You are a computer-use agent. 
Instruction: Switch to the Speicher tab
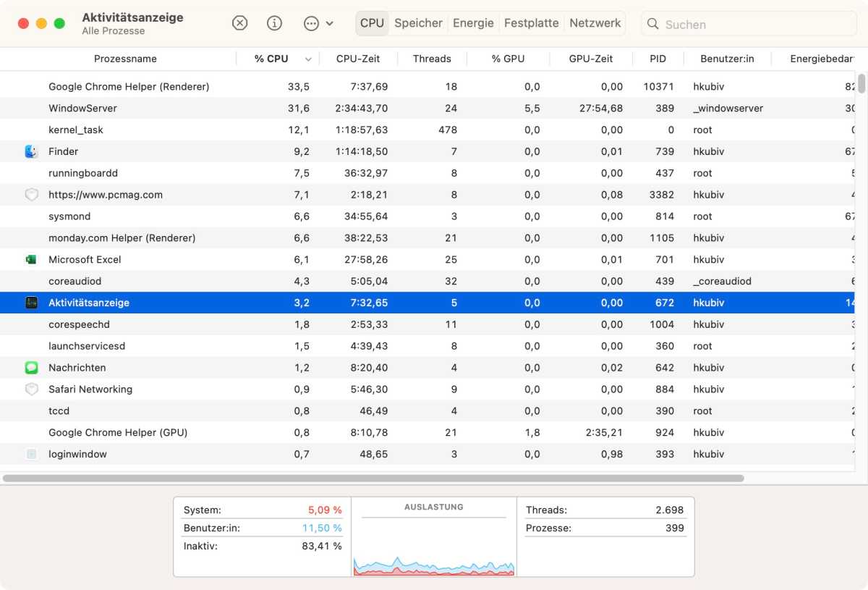click(x=418, y=23)
